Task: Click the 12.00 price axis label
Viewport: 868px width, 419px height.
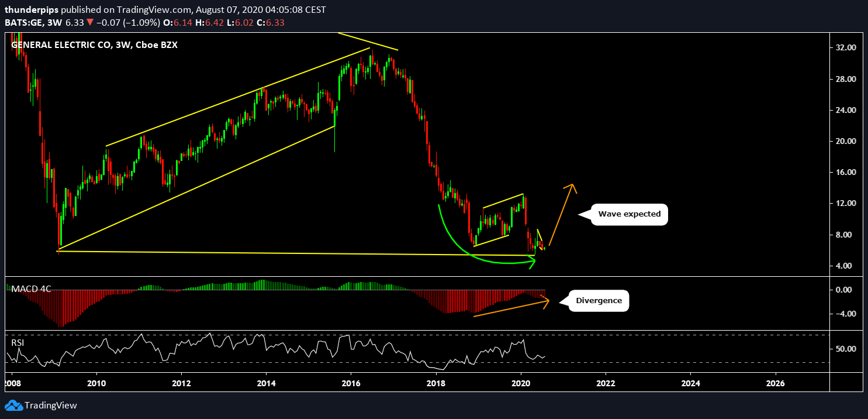Action: click(846, 203)
